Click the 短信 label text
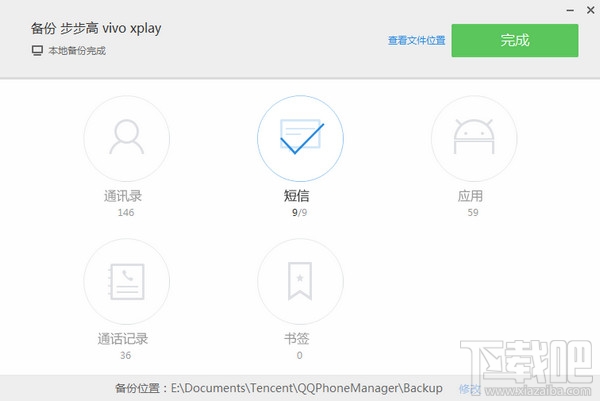600x401 pixels. (297, 196)
